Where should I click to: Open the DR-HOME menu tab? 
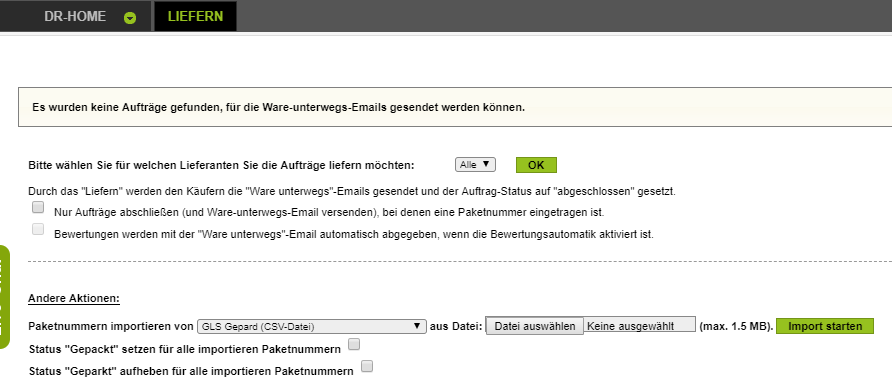(x=76, y=17)
